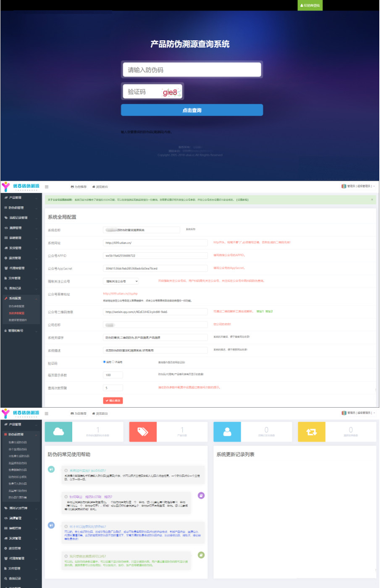Click the red tags stat card icon
This screenshot has height=588, width=381.
pyautogui.click(x=143, y=432)
